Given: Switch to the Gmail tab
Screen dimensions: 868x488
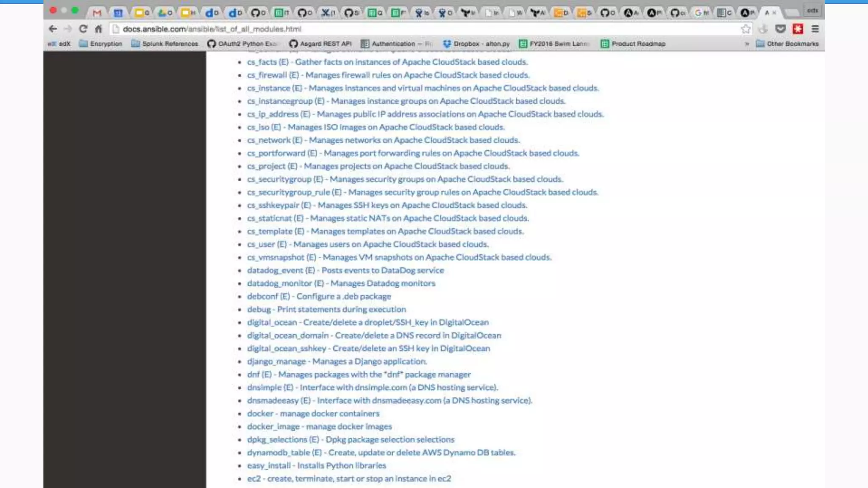Looking at the screenshot, I should pyautogui.click(x=97, y=13).
